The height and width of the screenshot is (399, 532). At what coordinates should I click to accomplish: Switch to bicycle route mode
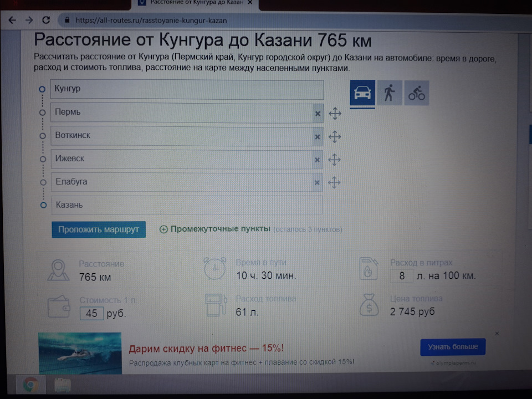[x=417, y=93]
